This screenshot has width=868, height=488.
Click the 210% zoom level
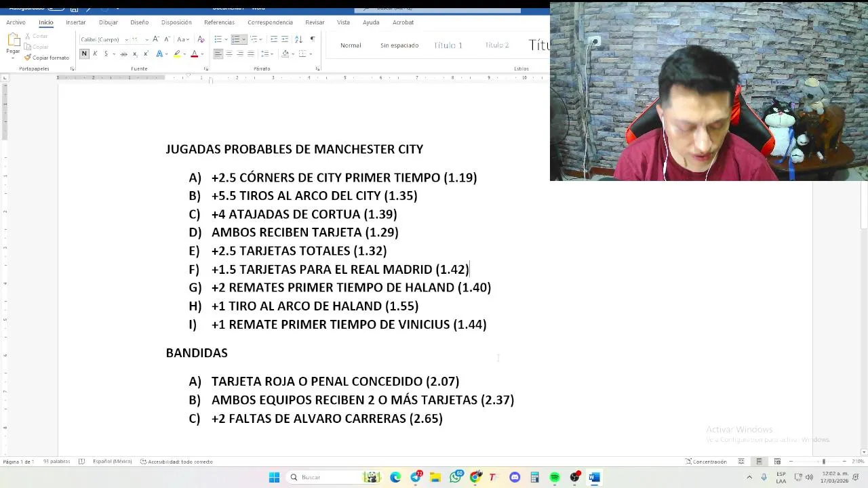pyautogui.click(x=858, y=462)
